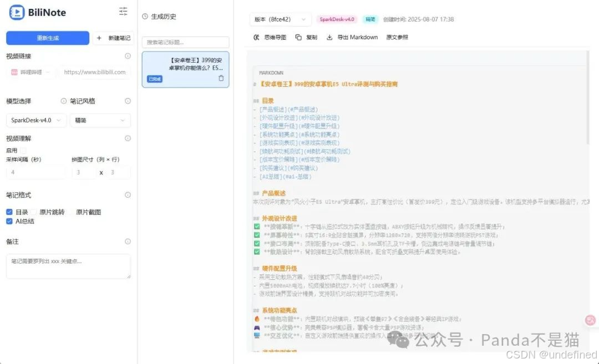
Task: Create a new note with 新建笔记
Action: coord(114,38)
